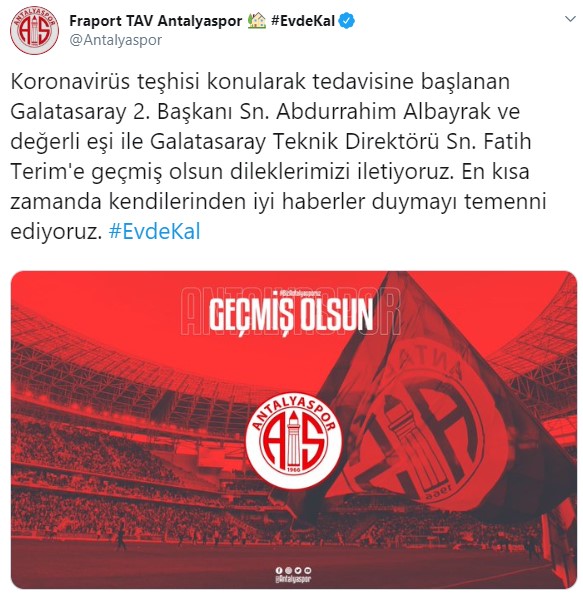Open the @Antalyaspor handle link
This screenshot has width=583, height=601.
[115, 40]
